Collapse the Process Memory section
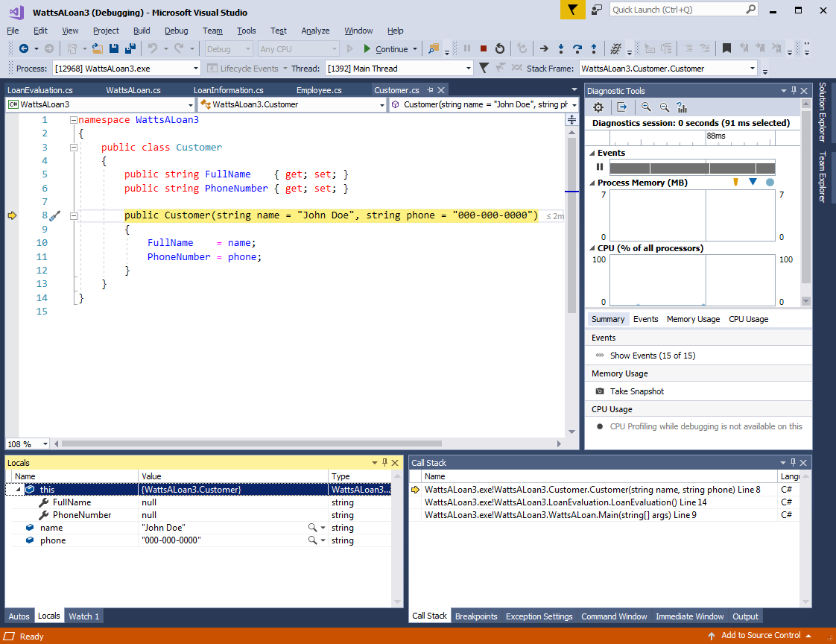836x644 pixels. 592,183
